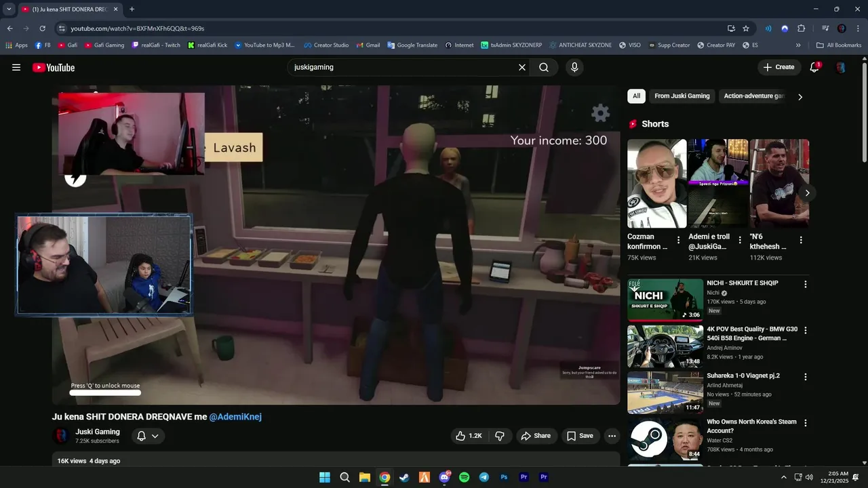Show hidden bookmarks with double chevron
Image resolution: width=868 pixels, height=488 pixels.
point(798,45)
